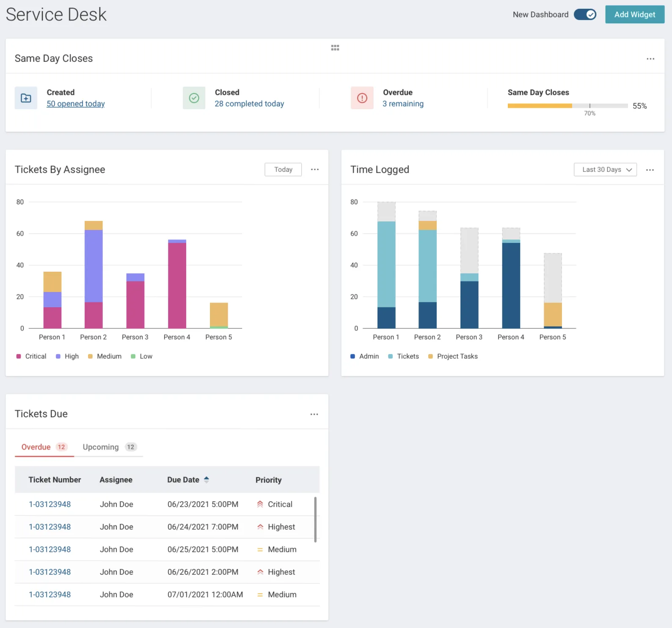Open Time Logged widget ellipsis menu
This screenshot has width=672, height=628.
coord(650,170)
